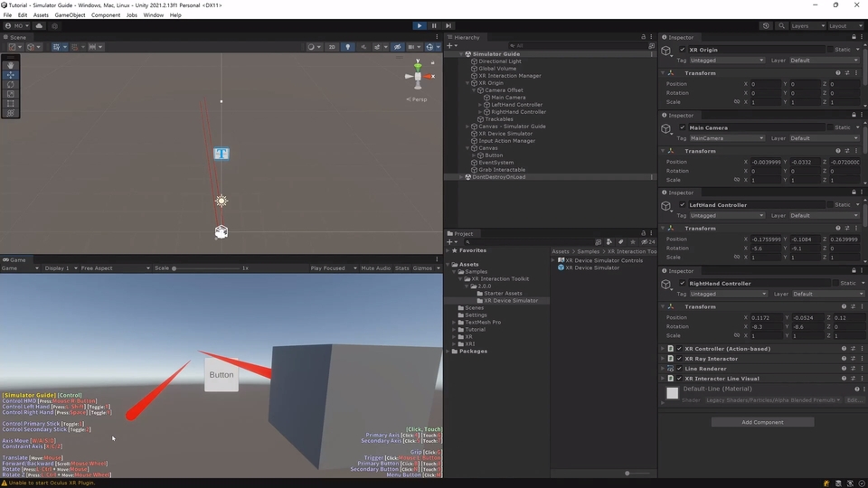This screenshot has height=488, width=868.
Task: Expand Canvas - Simulator Guide node
Action: pos(467,127)
